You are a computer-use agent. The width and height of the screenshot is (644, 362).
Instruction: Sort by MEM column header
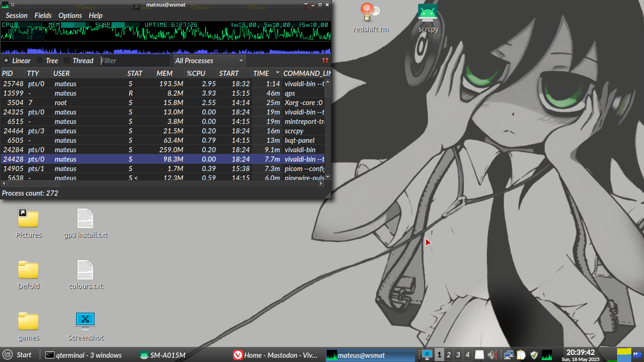[x=170, y=73]
